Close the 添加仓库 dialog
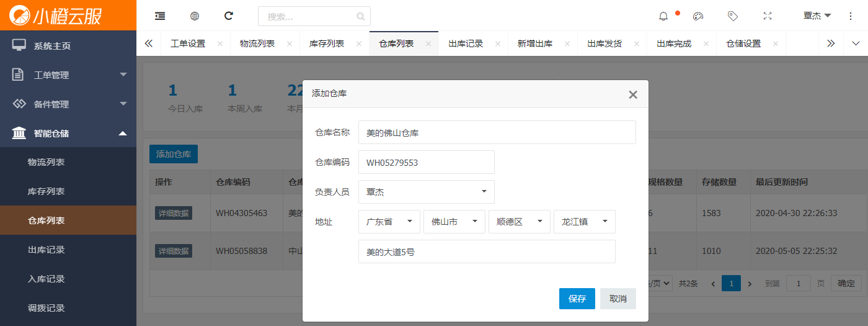Screen dimensions: 868x326 pyautogui.click(x=633, y=95)
